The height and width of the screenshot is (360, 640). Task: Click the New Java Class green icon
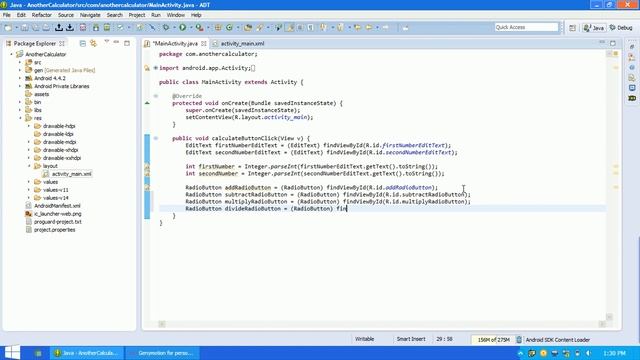coord(229,27)
